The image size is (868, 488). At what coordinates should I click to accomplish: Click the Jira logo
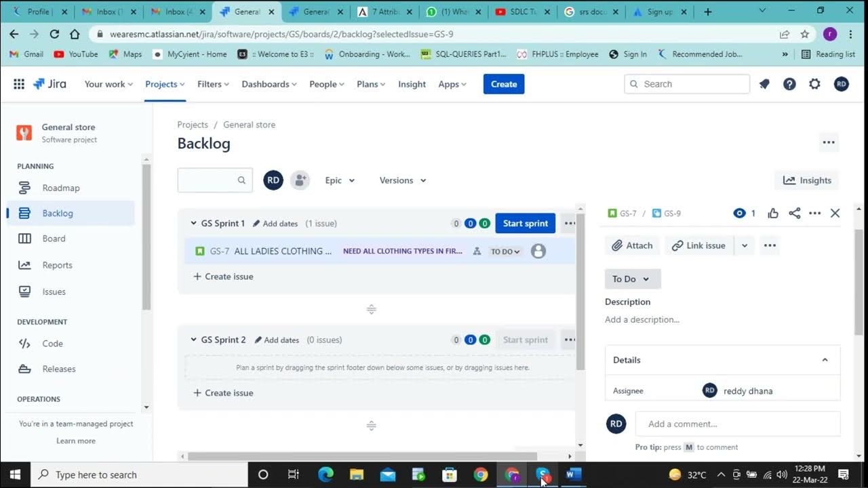pos(50,84)
